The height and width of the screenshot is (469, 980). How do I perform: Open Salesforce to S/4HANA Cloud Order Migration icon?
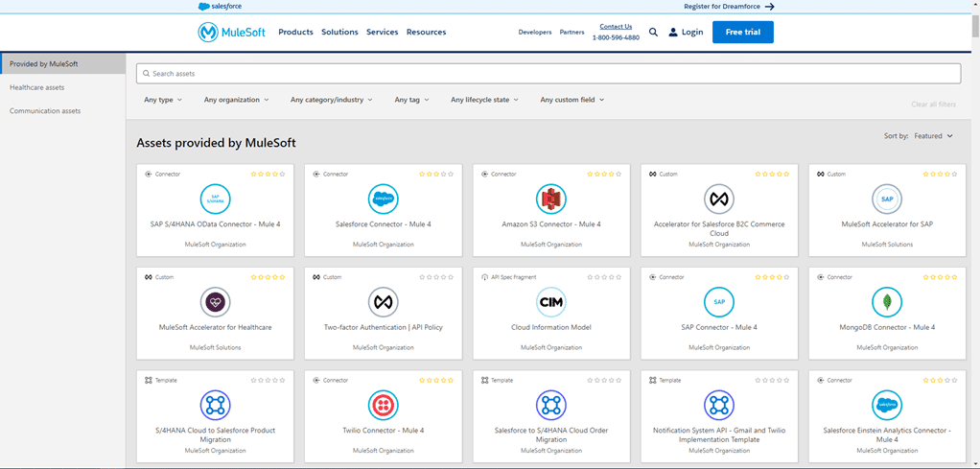click(x=551, y=405)
